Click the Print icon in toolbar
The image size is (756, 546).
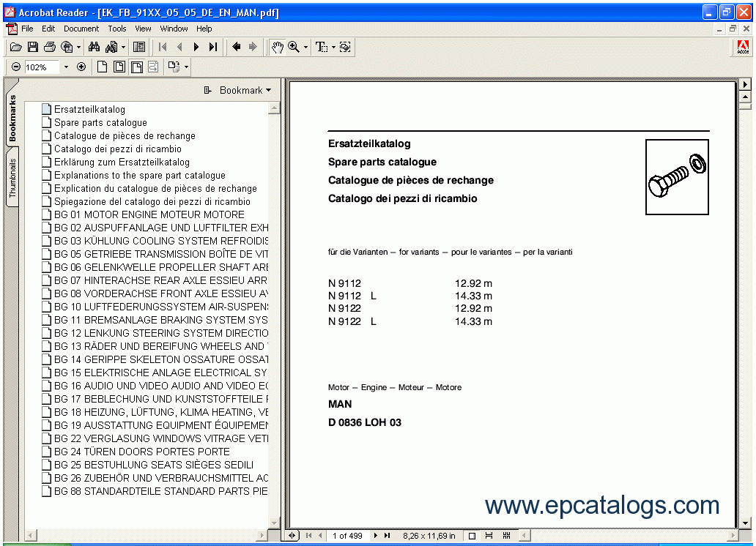pos(50,48)
